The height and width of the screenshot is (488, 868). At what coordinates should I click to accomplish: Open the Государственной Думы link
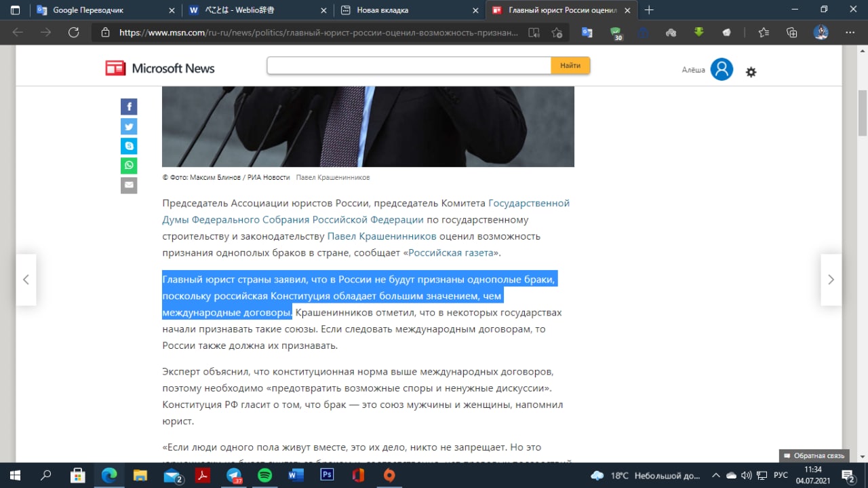coord(366,211)
